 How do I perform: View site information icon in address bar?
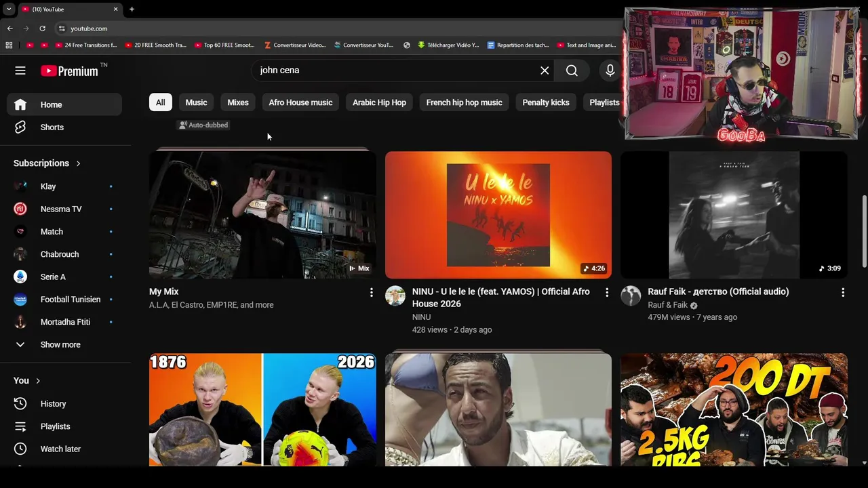point(62,28)
